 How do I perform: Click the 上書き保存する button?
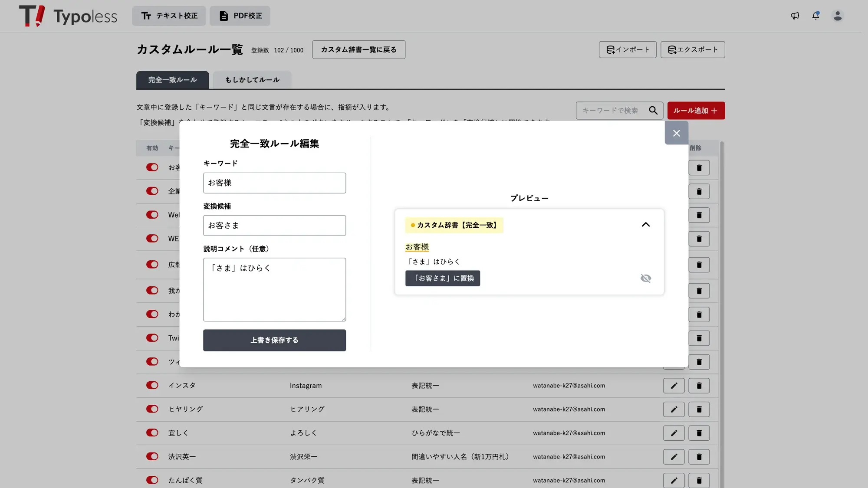tap(274, 340)
